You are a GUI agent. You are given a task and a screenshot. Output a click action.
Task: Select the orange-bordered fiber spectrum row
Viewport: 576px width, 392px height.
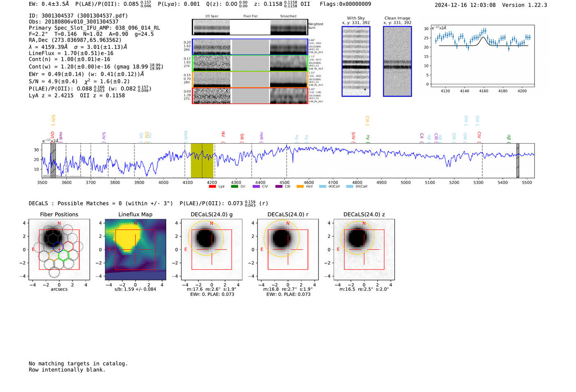(250, 79)
